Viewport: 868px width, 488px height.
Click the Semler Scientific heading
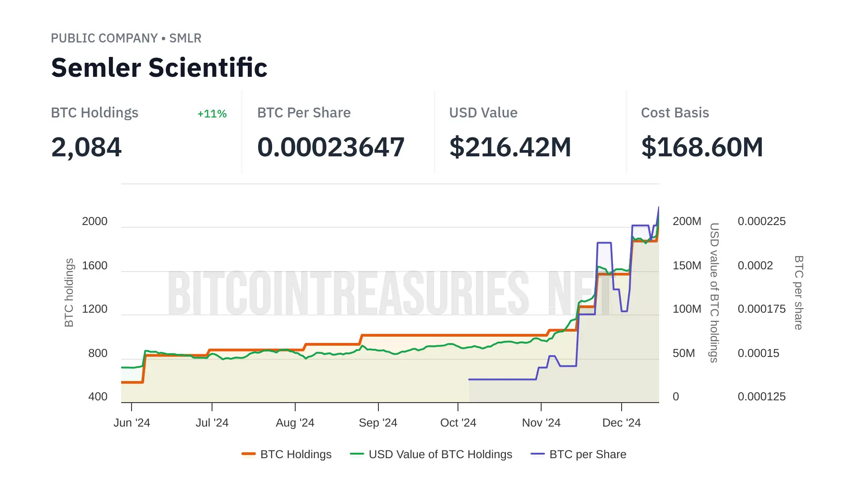click(159, 68)
